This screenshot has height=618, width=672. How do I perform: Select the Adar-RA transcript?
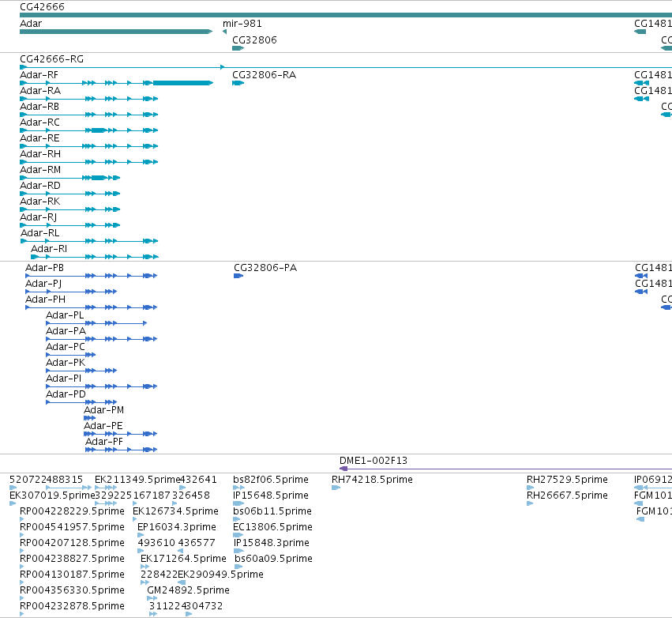click(x=88, y=99)
